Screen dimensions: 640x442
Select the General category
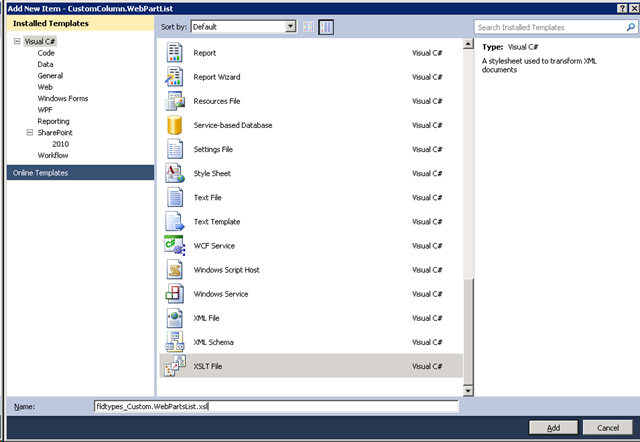[50, 76]
